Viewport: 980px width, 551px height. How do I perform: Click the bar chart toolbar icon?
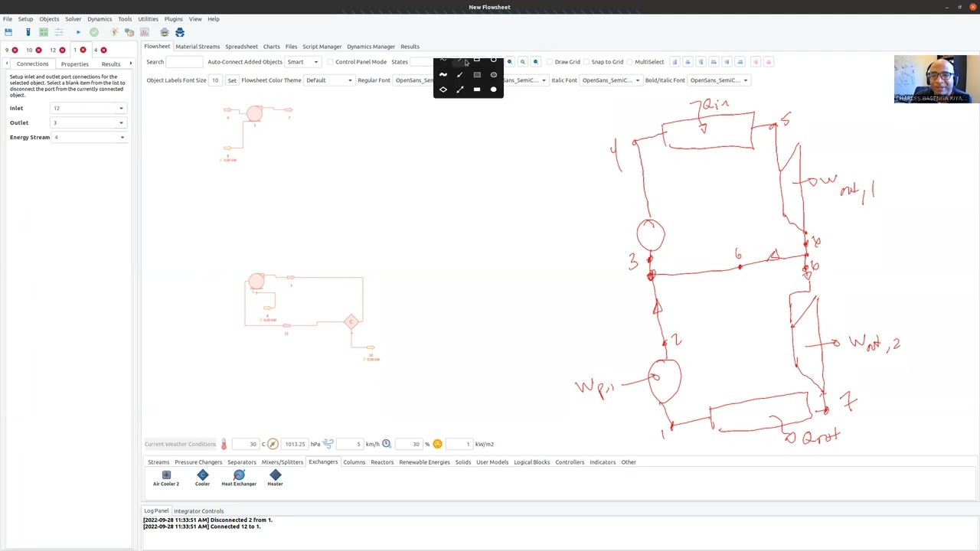(x=144, y=32)
